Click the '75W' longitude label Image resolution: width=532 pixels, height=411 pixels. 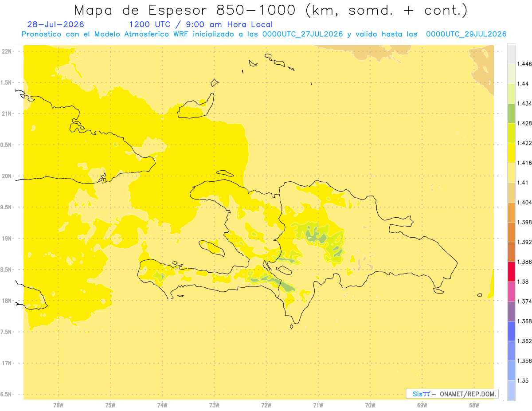tap(110, 405)
